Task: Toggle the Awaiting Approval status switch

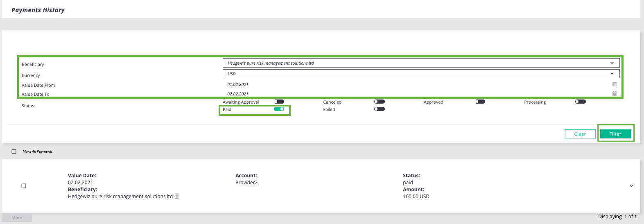Action: pos(279,102)
